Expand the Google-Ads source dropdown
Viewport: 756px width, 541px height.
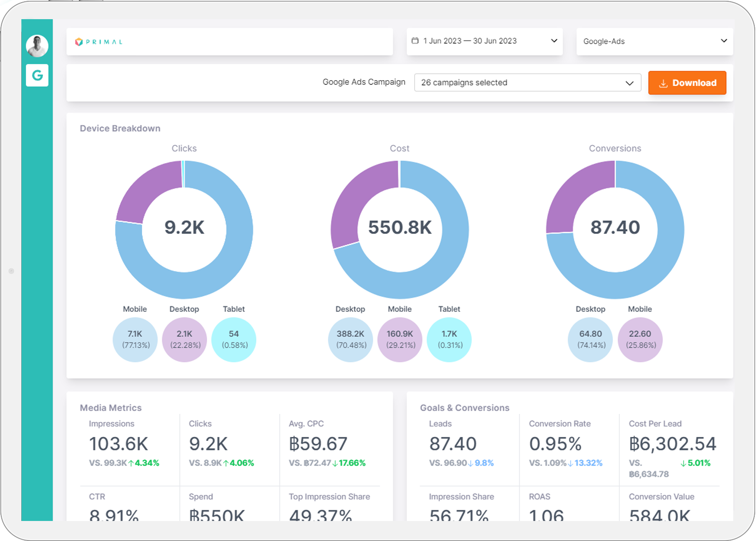[x=654, y=41]
